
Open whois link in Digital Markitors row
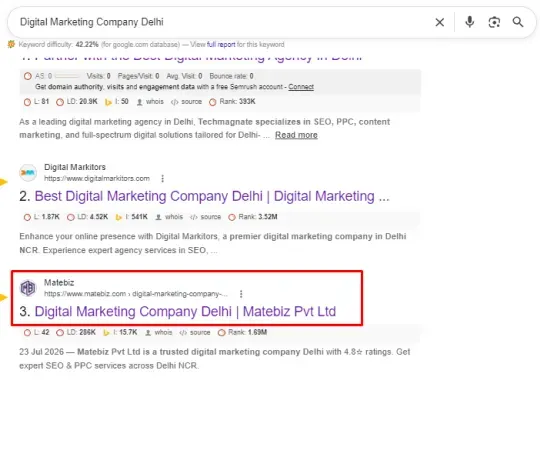tap(169, 217)
